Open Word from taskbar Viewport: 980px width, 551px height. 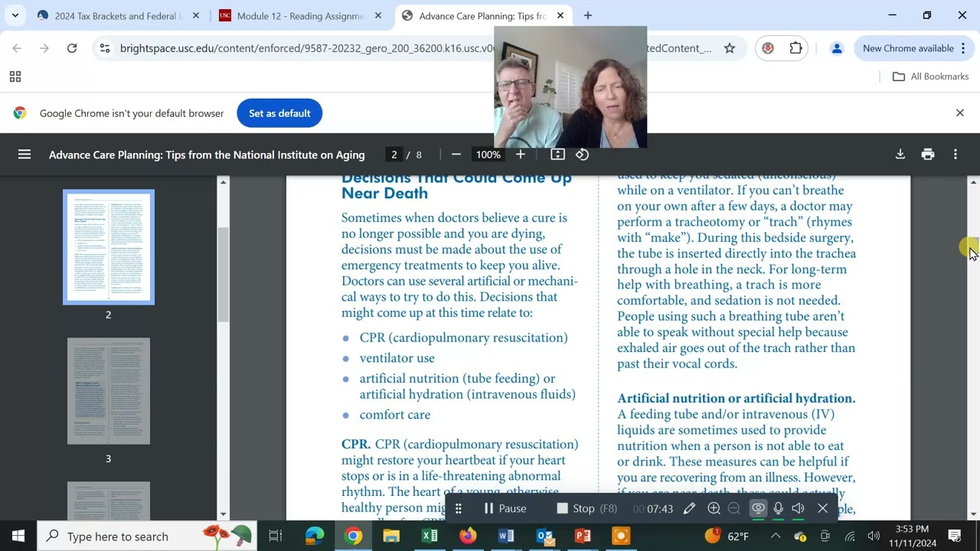click(x=506, y=536)
